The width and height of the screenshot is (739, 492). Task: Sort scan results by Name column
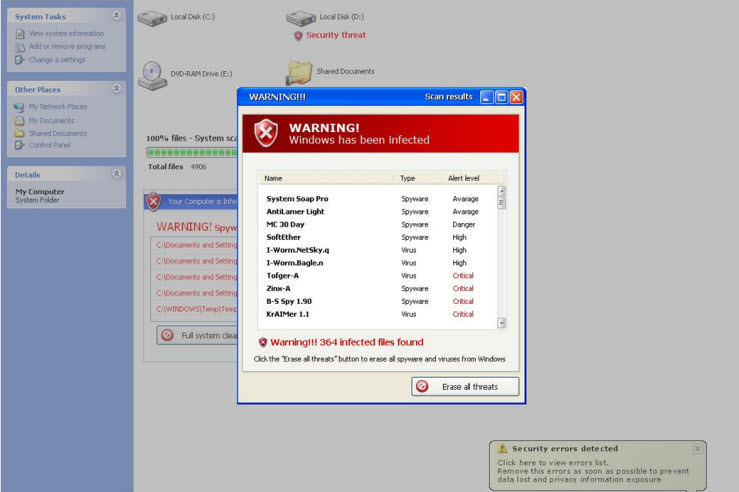(x=326, y=178)
